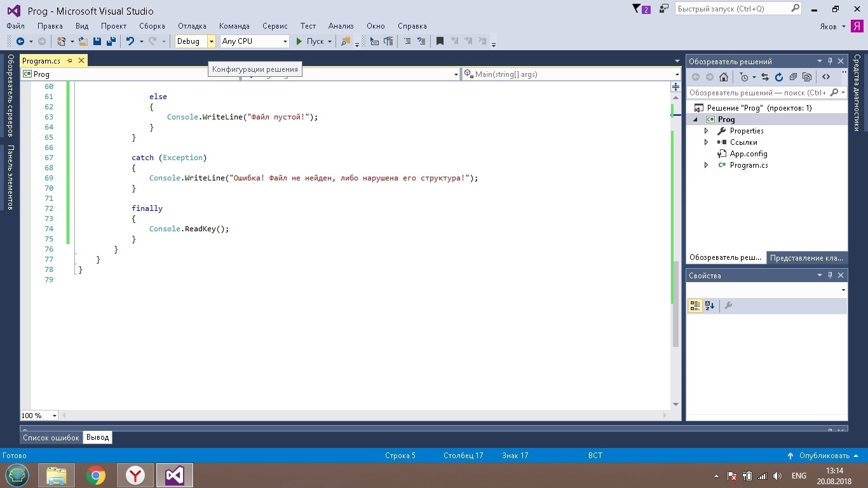Go to Home in Solution Explorer
The width and height of the screenshot is (868, 488).
[724, 77]
